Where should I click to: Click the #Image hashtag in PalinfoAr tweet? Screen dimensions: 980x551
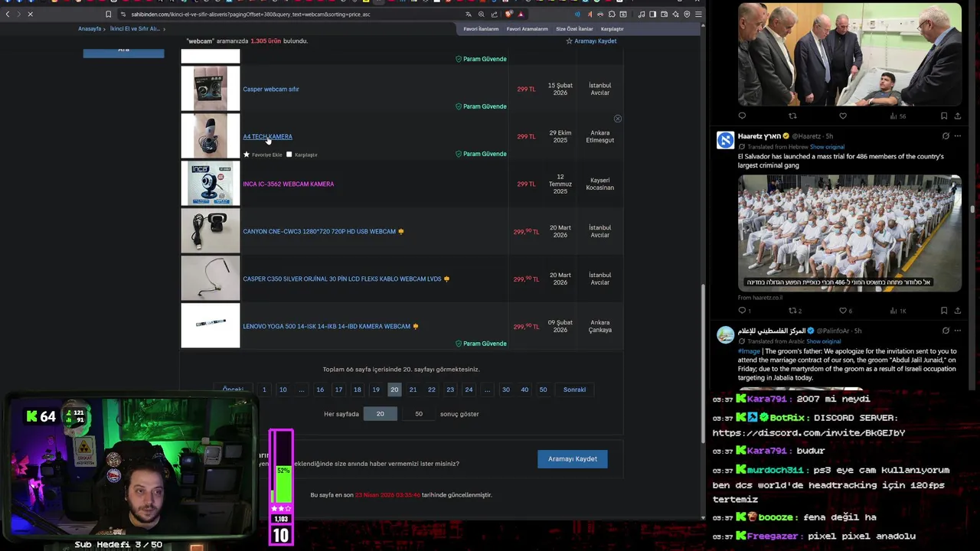point(749,350)
